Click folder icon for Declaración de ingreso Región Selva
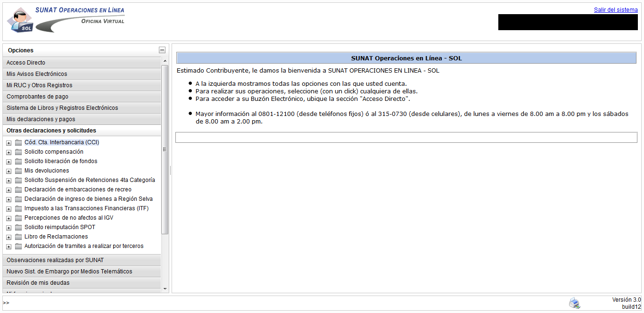Viewport: 644px width, 313px height. click(x=18, y=199)
